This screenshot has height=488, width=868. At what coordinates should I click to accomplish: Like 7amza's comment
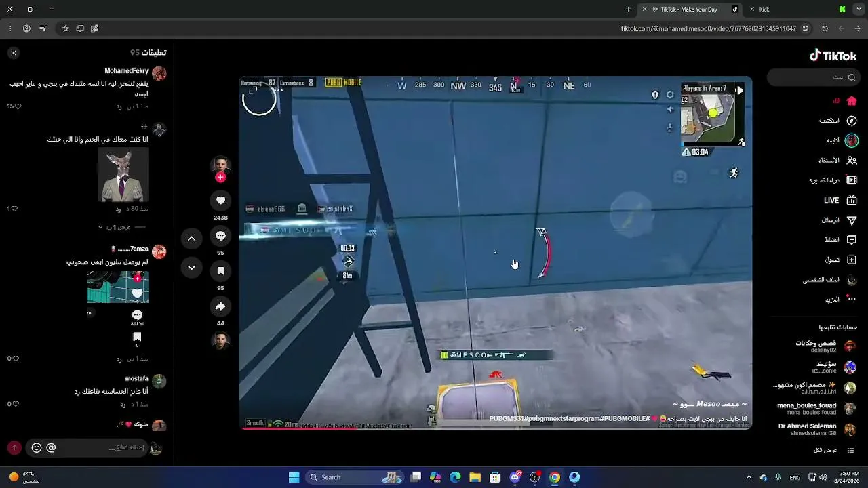15,359
